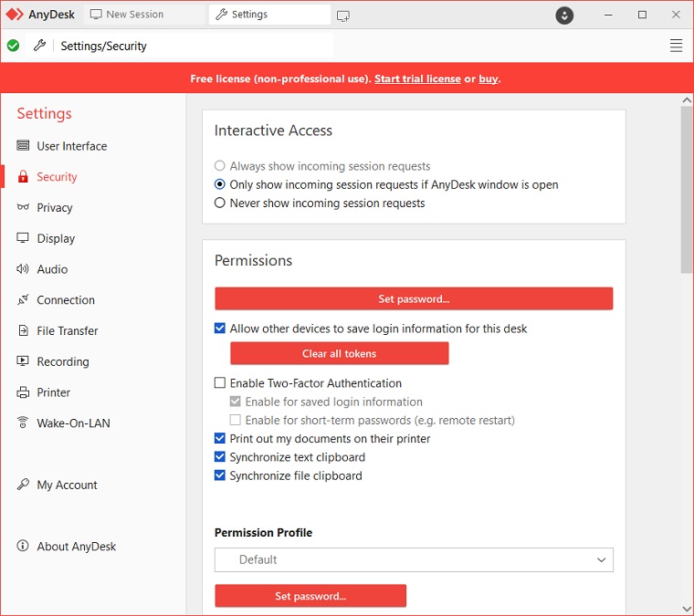Uncheck Allow other devices to save login information

[x=219, y=329]
